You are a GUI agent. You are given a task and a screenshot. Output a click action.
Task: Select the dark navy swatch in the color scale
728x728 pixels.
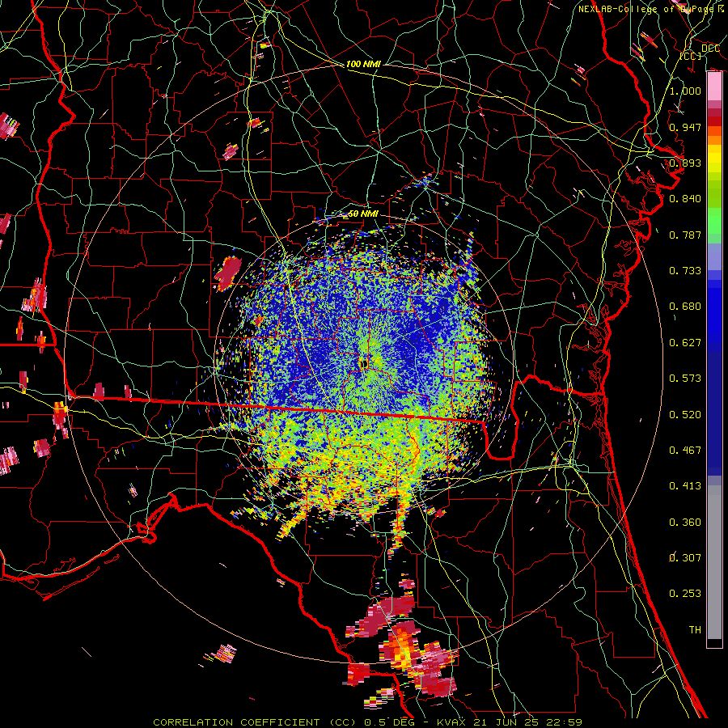pyautogui.click(x=714, y=413)
